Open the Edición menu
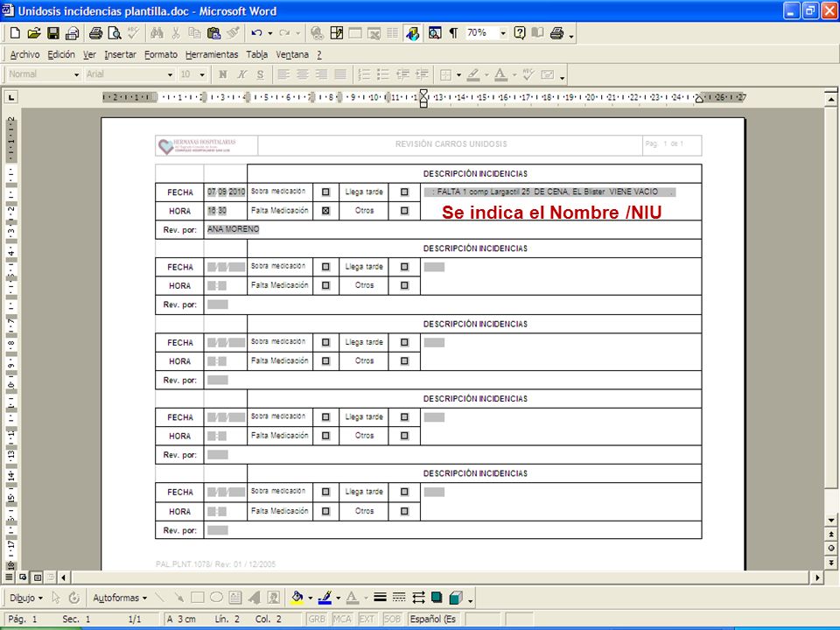Viewport: 840px width, 630px height. pyautogui.click(x=61, y=54)
